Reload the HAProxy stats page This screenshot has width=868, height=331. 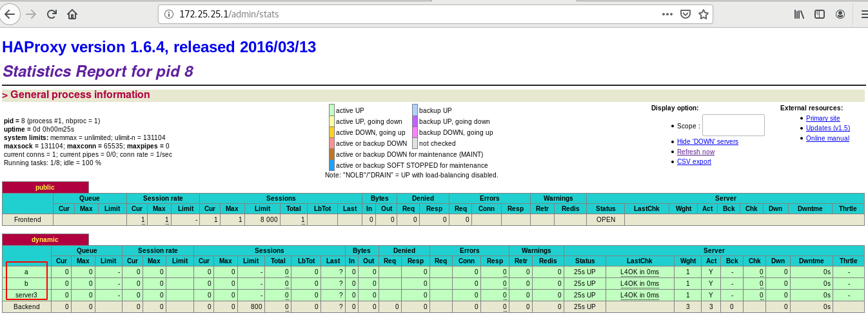click(52, 14)
